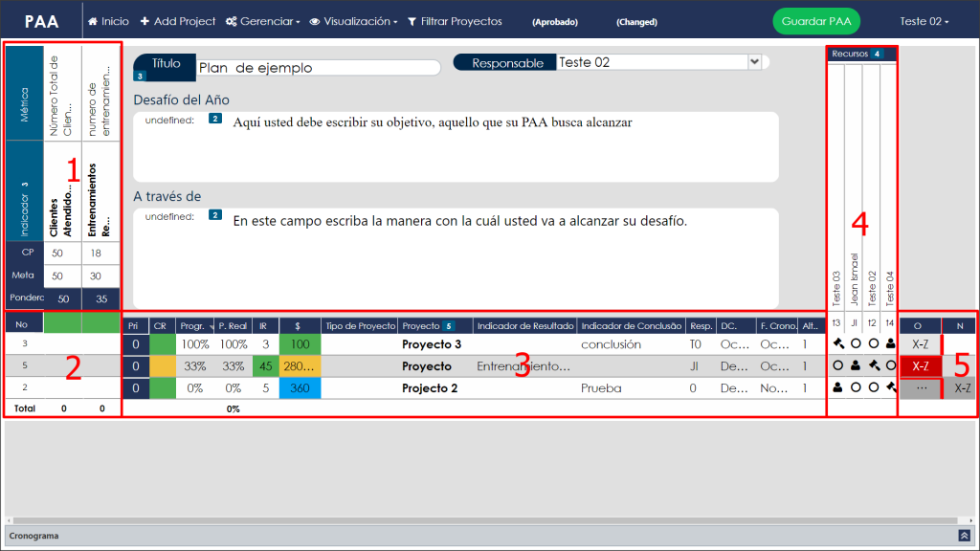Expand the Cronograma panel with chevron icon
Viewport: 980px width, 551px height.
pos(965,536)
